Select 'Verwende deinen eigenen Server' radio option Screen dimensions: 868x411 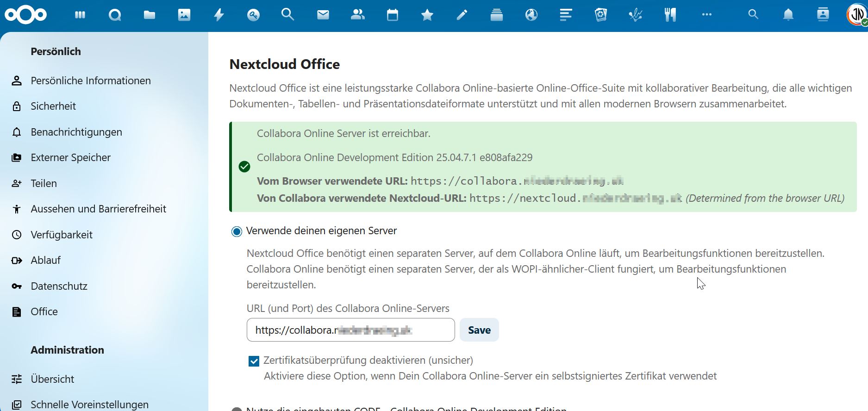(237, 231)
